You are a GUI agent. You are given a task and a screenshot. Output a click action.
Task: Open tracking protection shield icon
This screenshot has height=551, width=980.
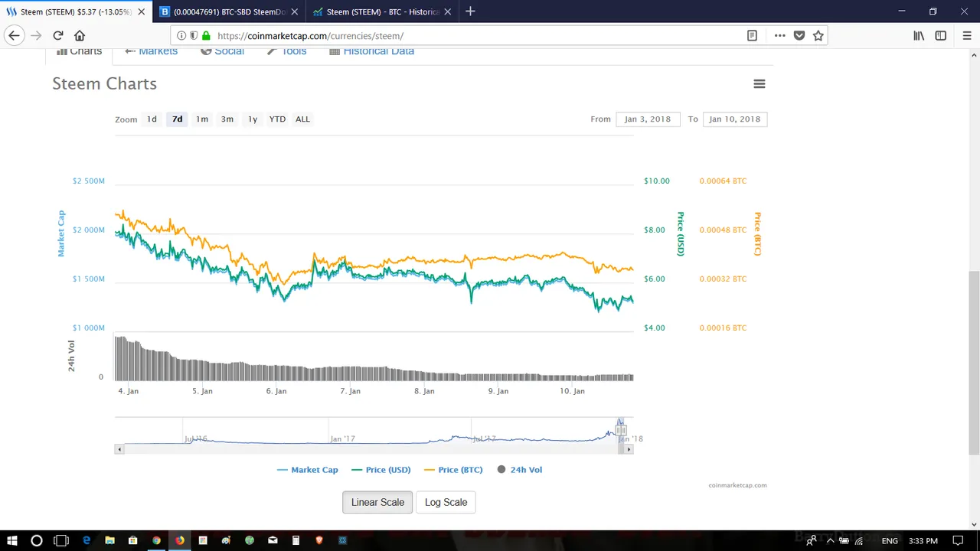point(194,35)
